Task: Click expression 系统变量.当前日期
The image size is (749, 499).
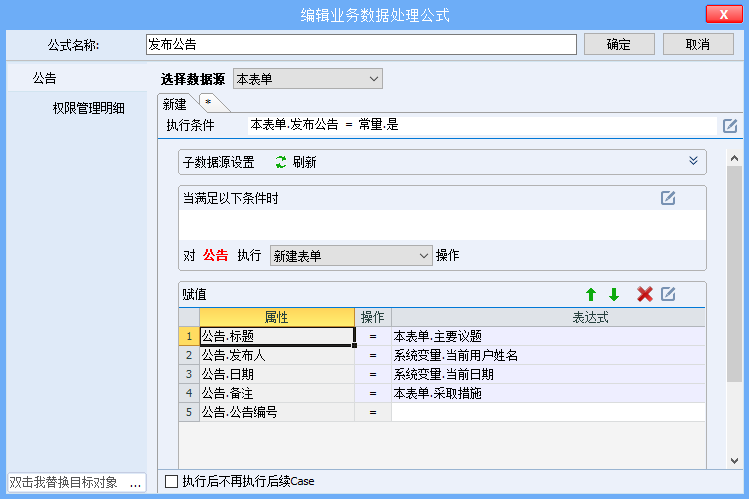Action: pos(548,374)
